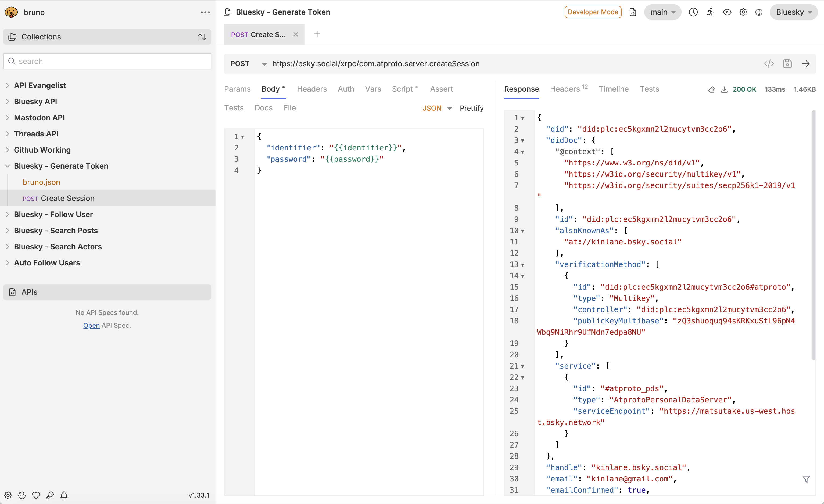Toggle sort order of collections
This screenshot has width=824, height=504.
click(202, 37)
